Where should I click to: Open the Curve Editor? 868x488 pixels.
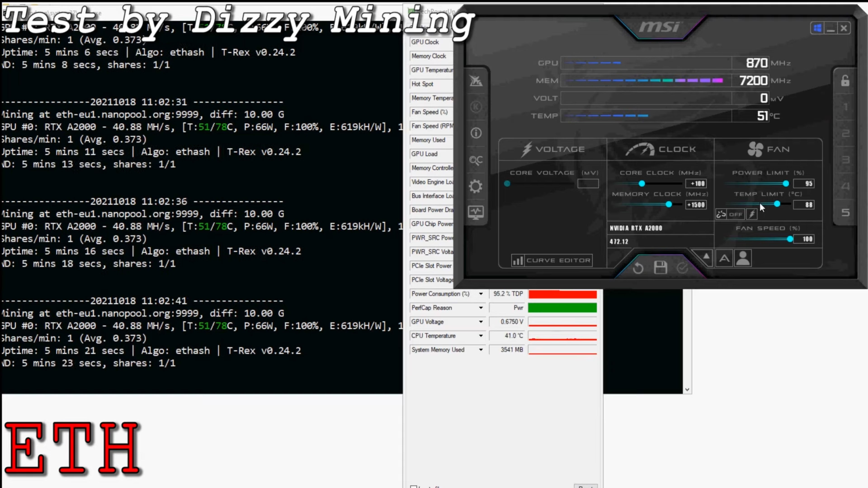point(552,260)
